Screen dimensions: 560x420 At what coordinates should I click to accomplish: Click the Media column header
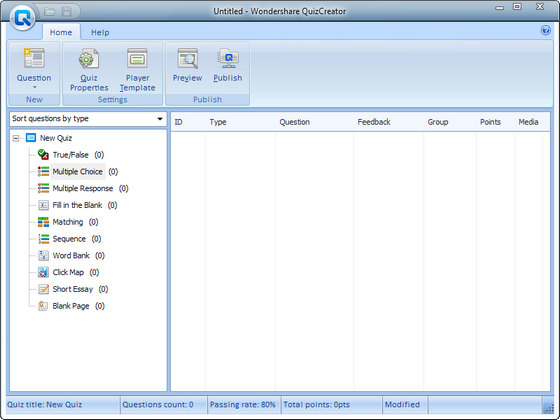pos(529,122)
